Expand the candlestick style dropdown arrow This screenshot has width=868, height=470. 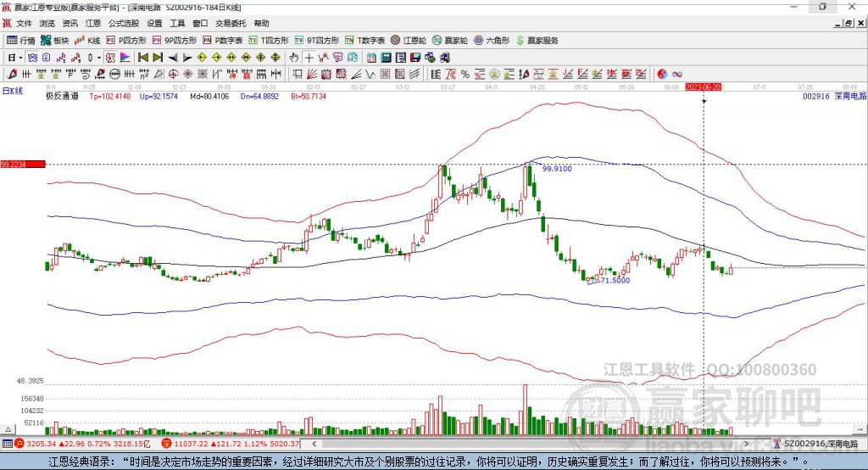pos(98,58)
